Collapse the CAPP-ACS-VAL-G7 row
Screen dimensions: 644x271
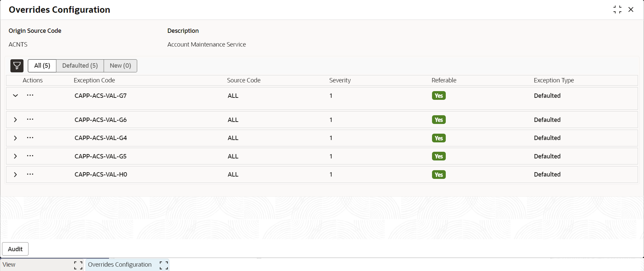pyautogui.click(x=15, y=95)
